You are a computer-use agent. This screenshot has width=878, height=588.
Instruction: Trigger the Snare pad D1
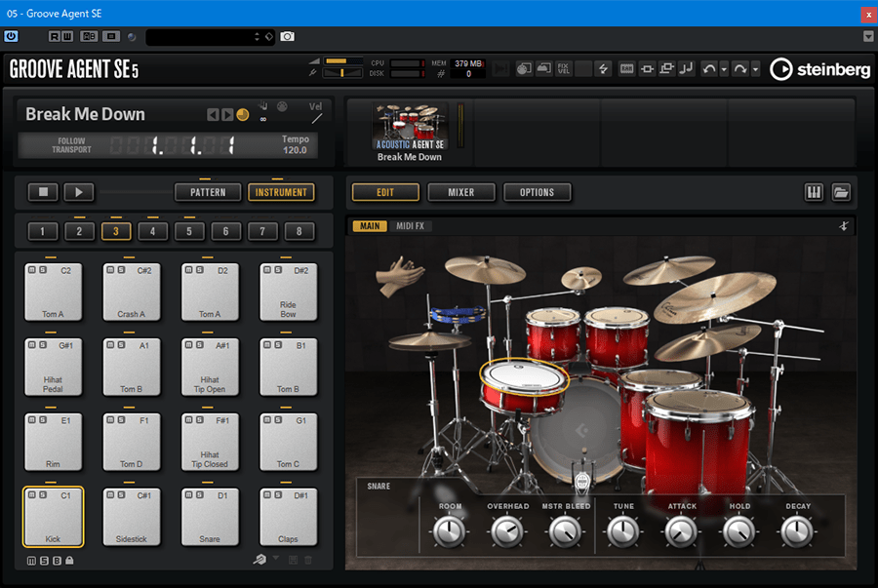(210, 517)
